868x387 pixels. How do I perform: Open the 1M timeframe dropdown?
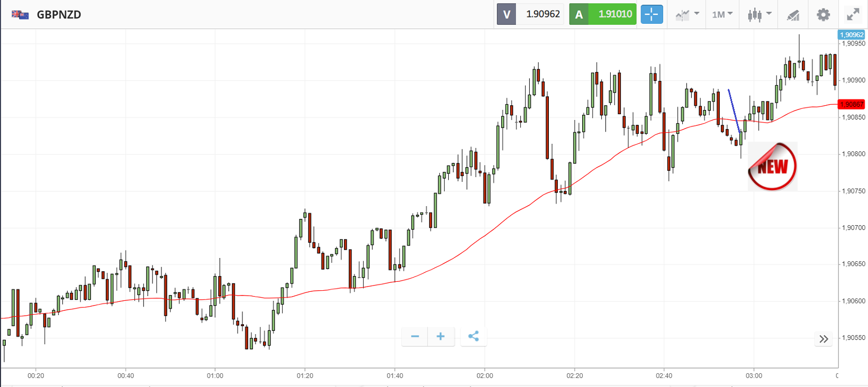pyautogui.click(x=722, y=14)
